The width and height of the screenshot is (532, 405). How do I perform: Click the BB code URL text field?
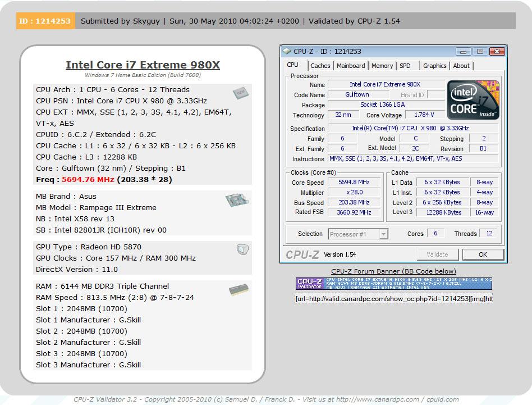pyautogui.click(x=393, y=299)
